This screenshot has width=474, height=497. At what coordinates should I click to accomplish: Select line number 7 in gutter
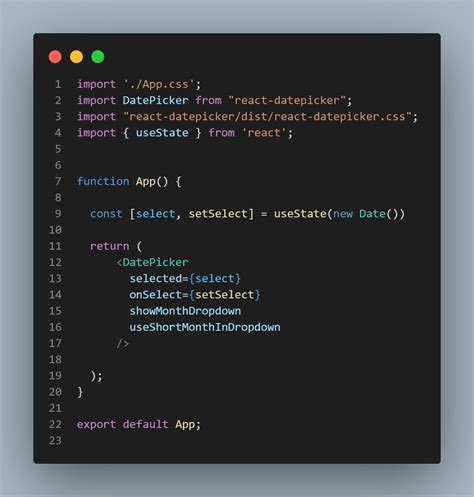click(58, 181)
